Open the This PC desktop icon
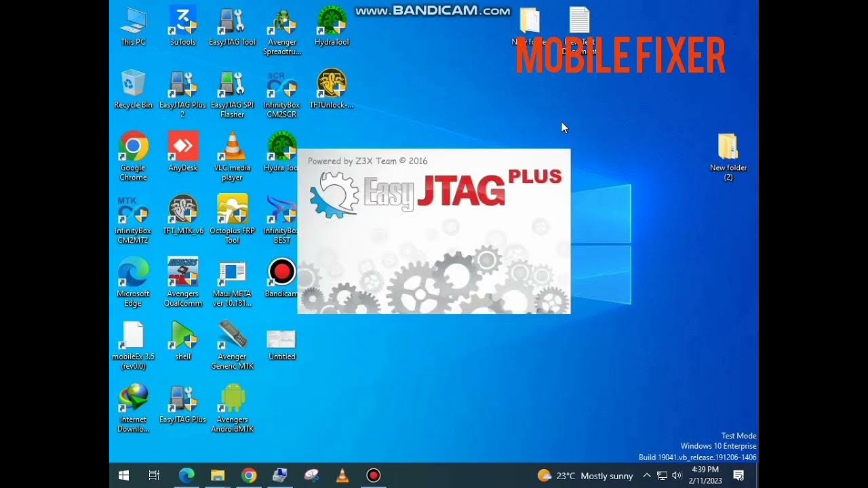Screen dimensions: 868x488 click(133, 26)
